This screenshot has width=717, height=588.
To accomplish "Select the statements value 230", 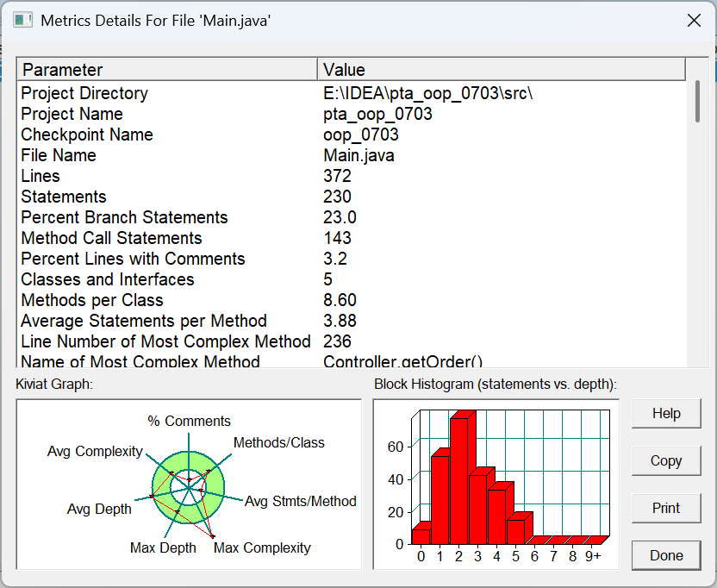I will (337, 197).
